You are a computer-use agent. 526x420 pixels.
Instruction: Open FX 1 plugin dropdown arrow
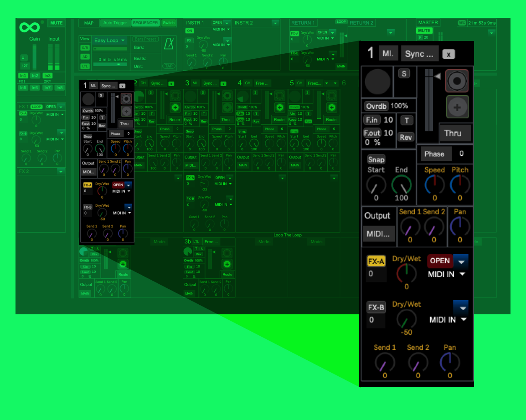point(61,107)
